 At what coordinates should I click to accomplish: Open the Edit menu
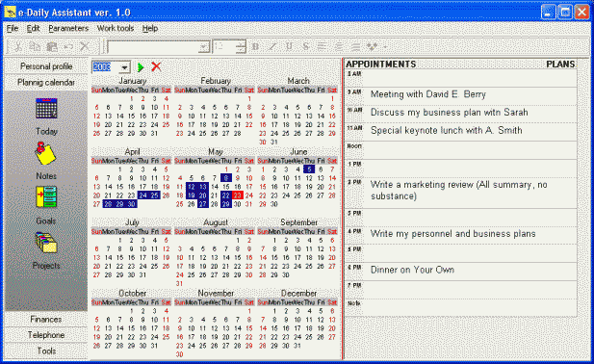pos(33,29)
